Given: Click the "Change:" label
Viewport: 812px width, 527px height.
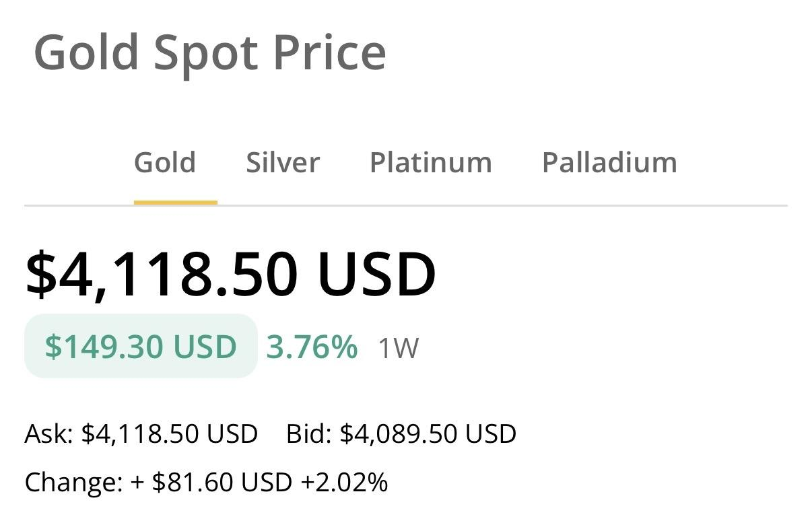Looking at the screenshot, I should click(73, 483).
